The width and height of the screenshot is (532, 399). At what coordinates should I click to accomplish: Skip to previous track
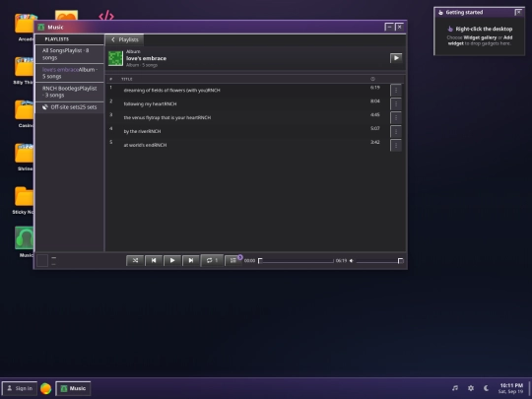coord(154,260)
